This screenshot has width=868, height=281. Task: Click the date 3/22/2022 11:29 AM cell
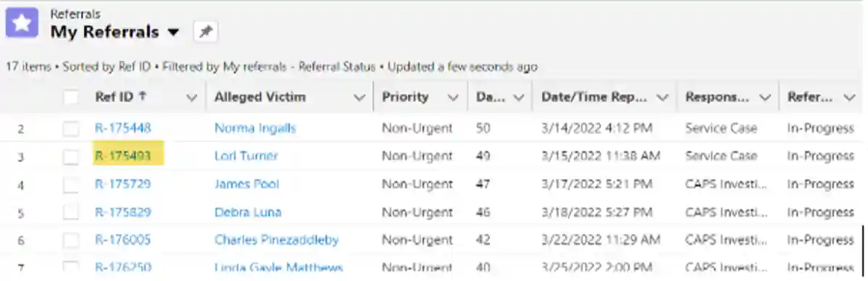click(x=601, y=240)
